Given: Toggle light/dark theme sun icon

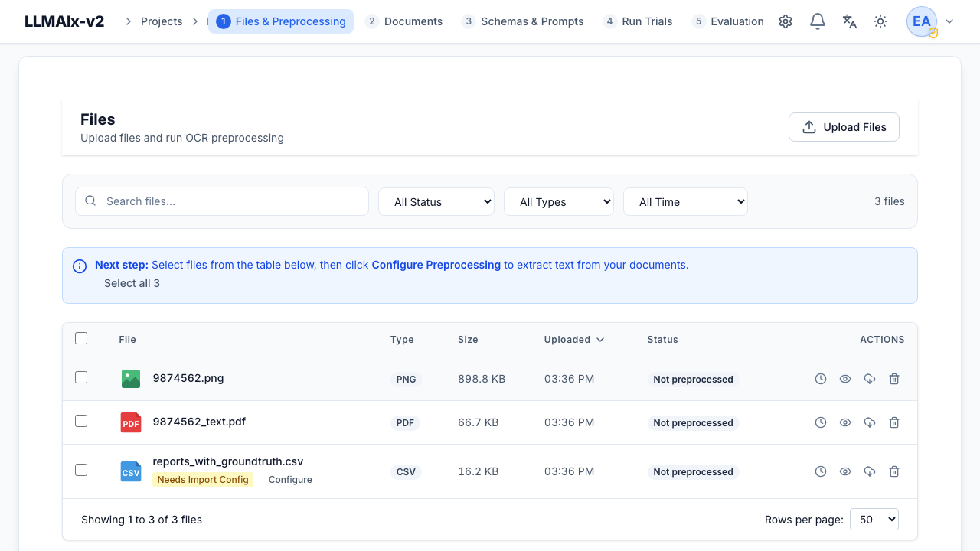Looking at the screenshot, I should point(881,21).
